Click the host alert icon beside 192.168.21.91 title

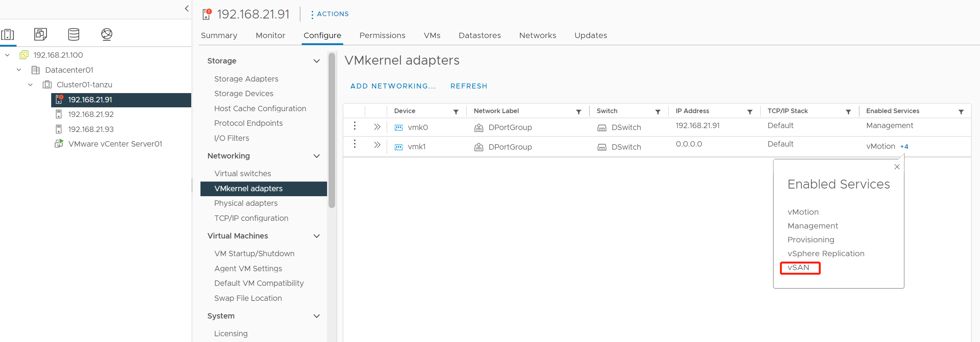207,14
